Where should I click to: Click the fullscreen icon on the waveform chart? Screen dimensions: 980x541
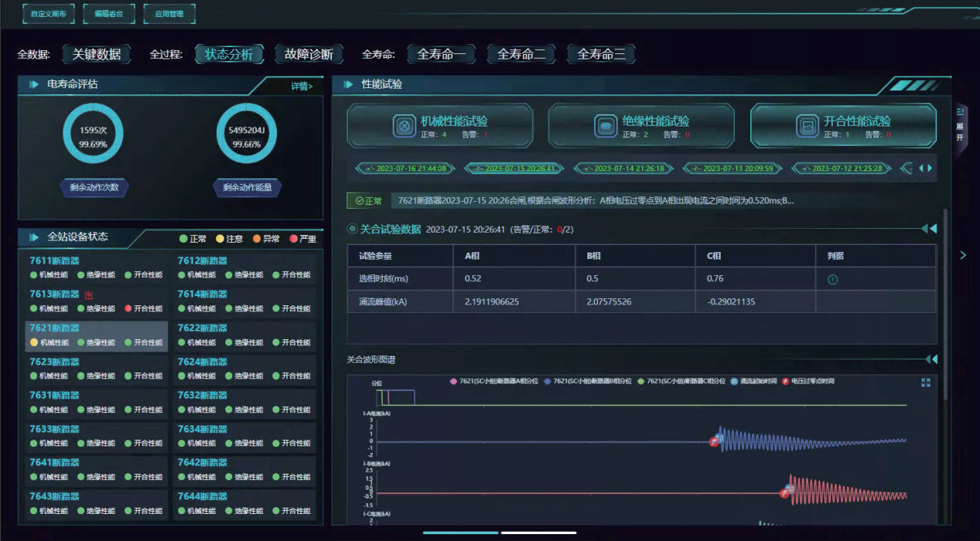[926, 383]
